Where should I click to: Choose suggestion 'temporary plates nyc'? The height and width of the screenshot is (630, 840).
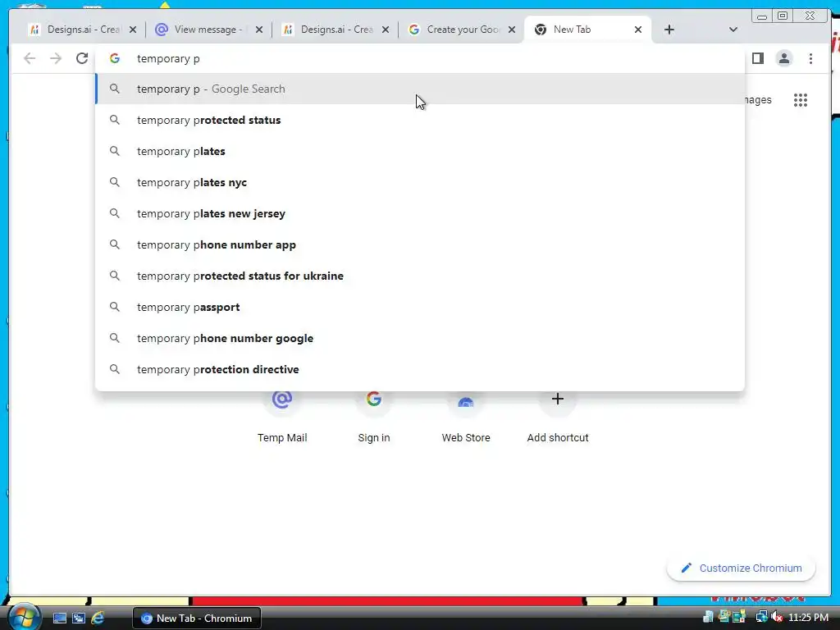(420, 182)
